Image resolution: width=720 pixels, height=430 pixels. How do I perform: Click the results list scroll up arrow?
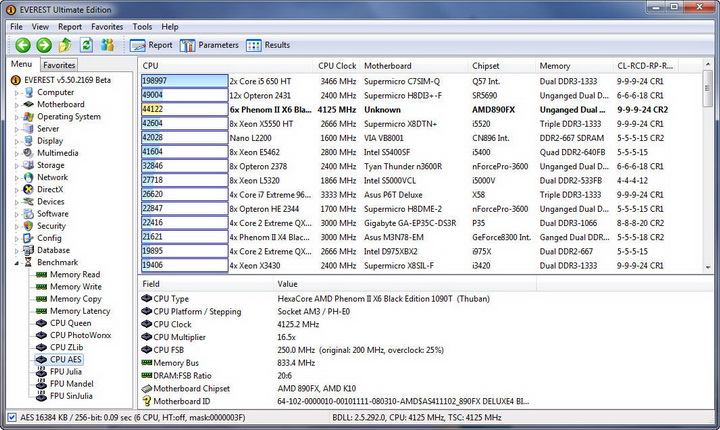pos(708,65)
